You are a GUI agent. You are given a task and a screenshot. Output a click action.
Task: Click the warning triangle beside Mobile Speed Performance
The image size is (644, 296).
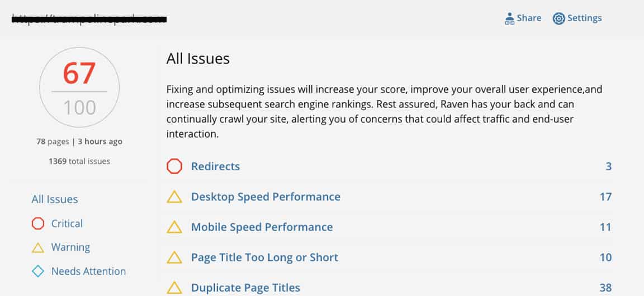174,227
